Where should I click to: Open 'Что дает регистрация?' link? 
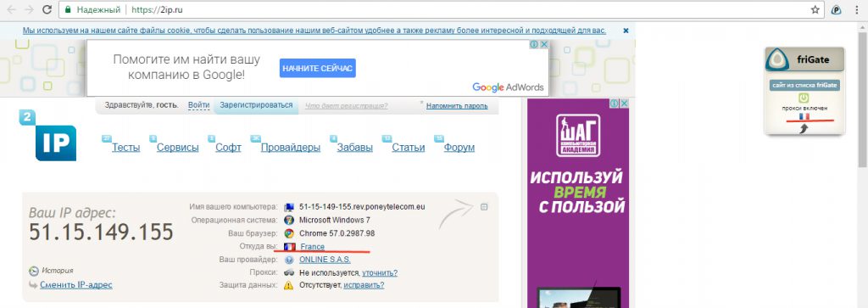coord(347,106)
